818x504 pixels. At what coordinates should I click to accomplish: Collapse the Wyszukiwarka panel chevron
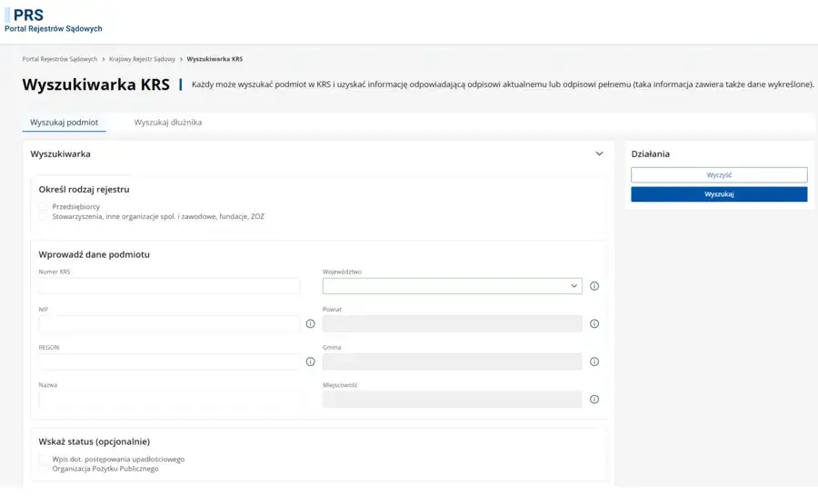[600, 153]
